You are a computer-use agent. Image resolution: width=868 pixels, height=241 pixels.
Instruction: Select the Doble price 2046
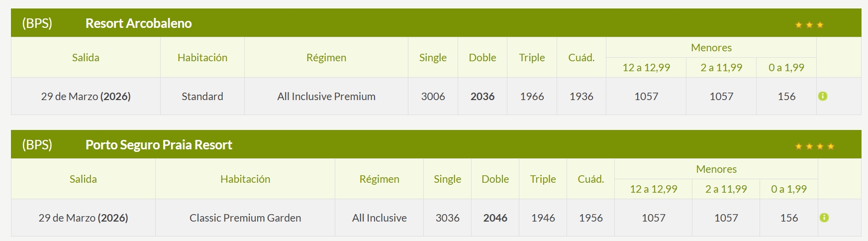[495, 218]
